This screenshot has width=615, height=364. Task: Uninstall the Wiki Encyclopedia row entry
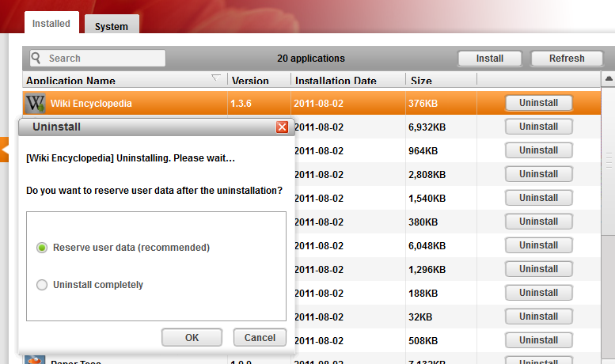click(538, 103)
